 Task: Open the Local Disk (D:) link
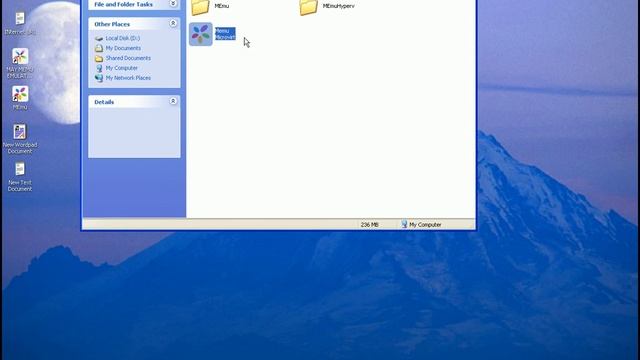coord(122,38)
